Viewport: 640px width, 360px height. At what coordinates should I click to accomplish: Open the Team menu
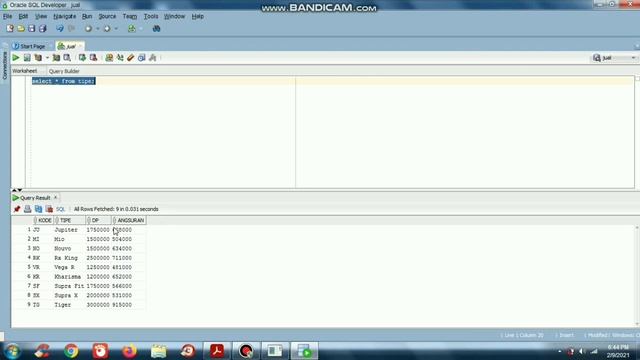pyautogui.click(x=130, y=16)
